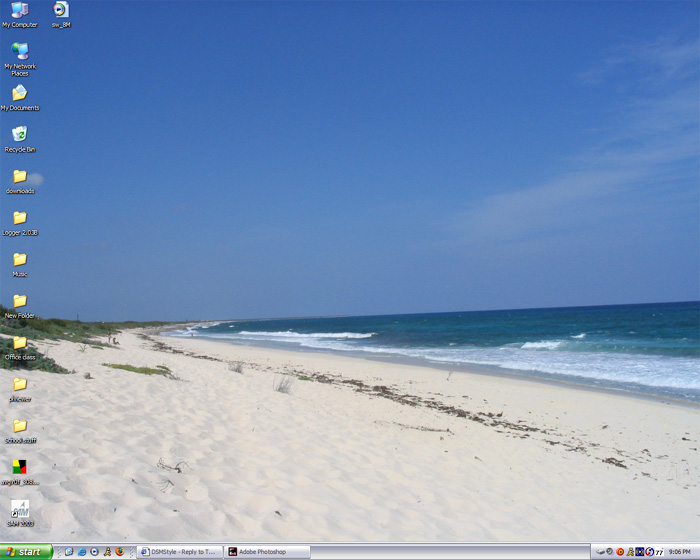Viewport: 700px width, 560px height.
Task: Switch to the Adobe Photoshop taskbar window
Action: tap(267, 552)
